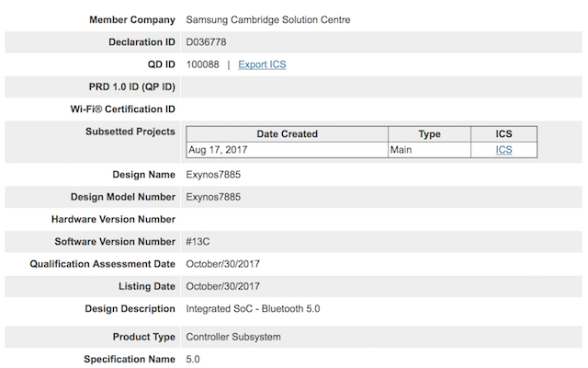The image size is (588, 368).
Task: Select the Software Version Number label
Action: point(115,241)
